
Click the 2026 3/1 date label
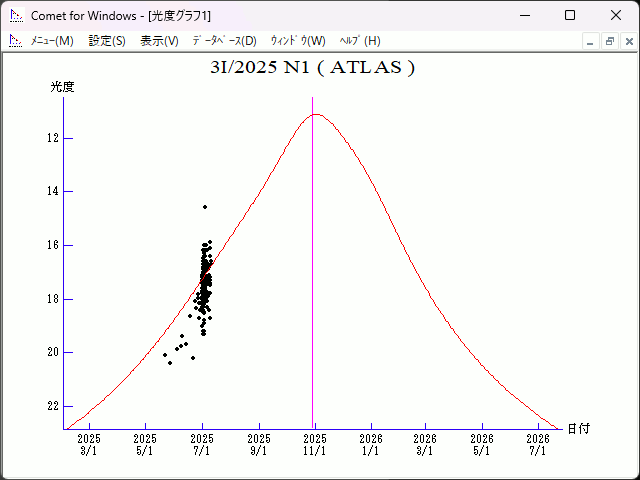click(x=425, y=445)
